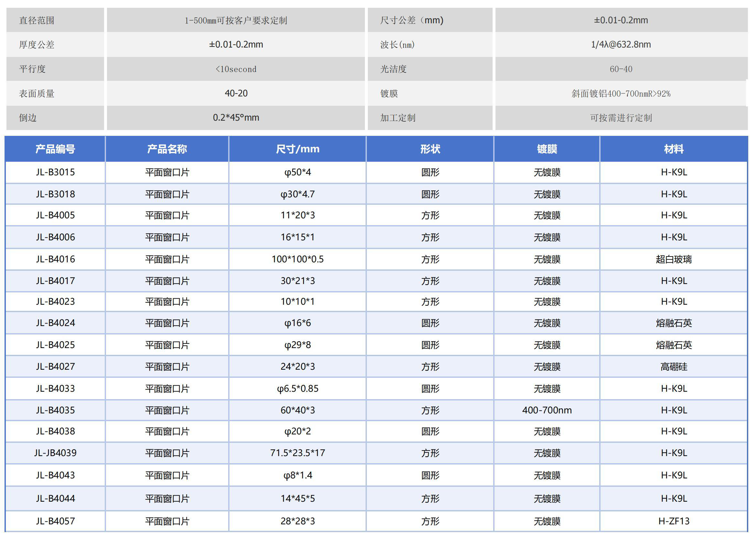This screenshot has height=535, width=756.
Task: Click the 可按需进行定制 customization value
Action: (621, 118)
